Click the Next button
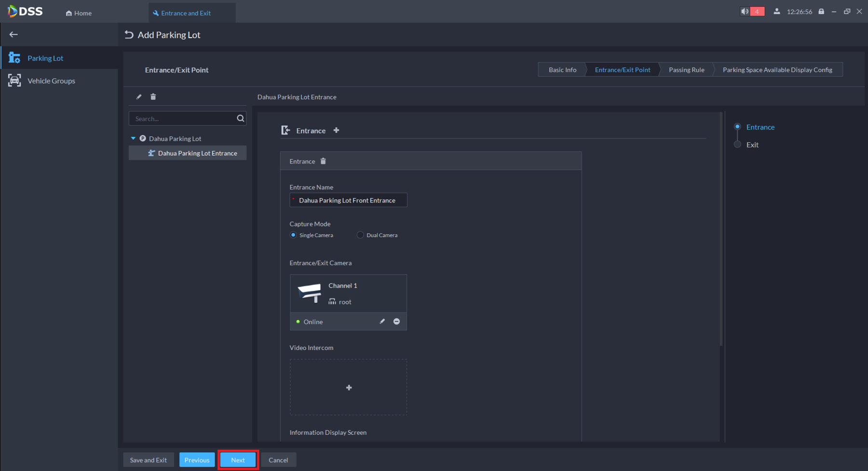 pos(238,460)
